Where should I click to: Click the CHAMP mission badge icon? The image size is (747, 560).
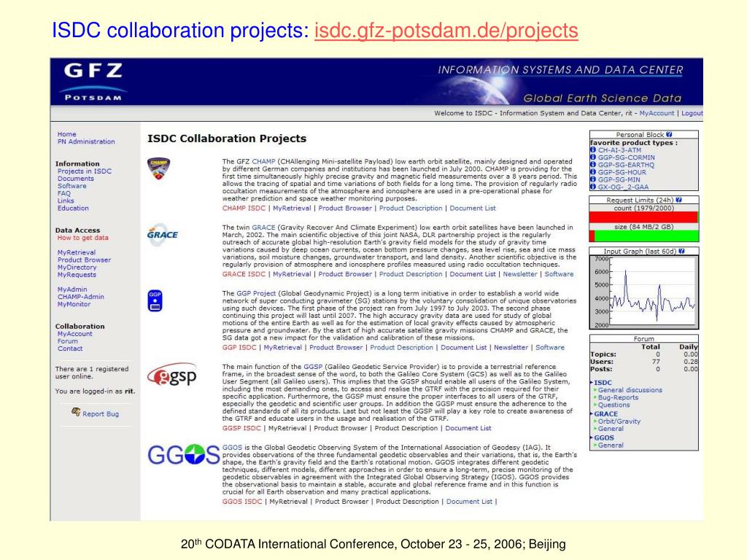[x=158, y=168]
